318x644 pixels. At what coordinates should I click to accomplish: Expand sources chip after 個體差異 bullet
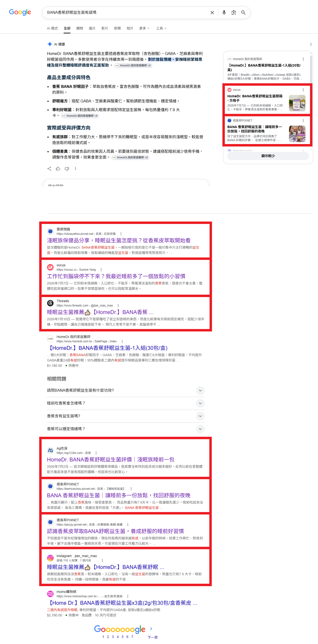coord(130,158)
